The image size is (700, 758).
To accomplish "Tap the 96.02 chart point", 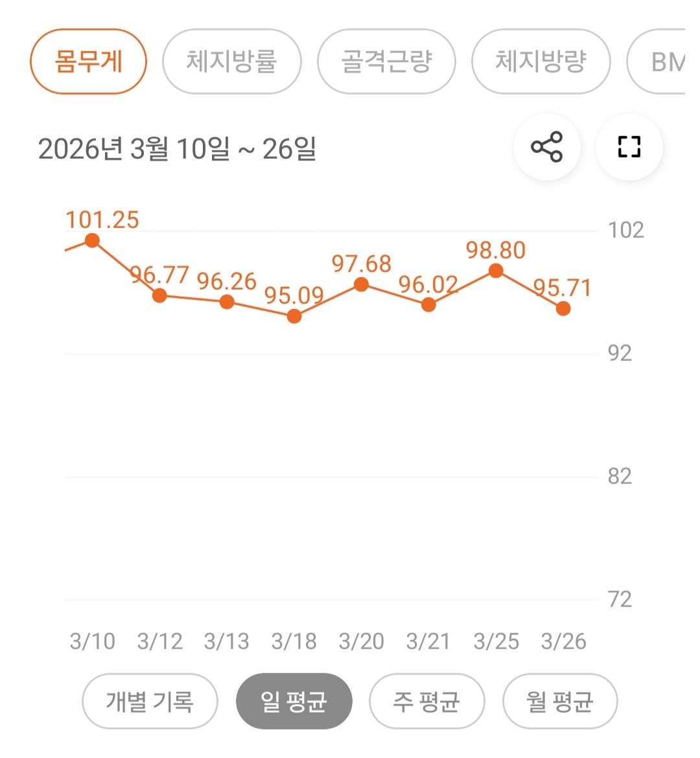I will tap(428, 304).
